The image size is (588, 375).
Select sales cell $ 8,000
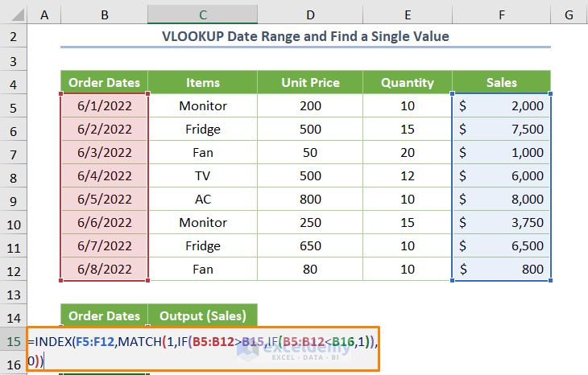[x=501, y=199]
